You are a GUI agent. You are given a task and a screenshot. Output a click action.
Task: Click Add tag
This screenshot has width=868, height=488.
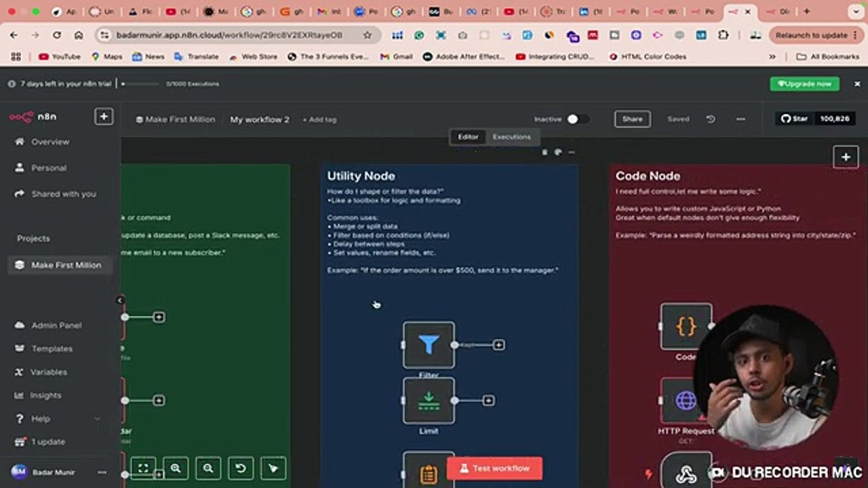click(x=319, y=119)
